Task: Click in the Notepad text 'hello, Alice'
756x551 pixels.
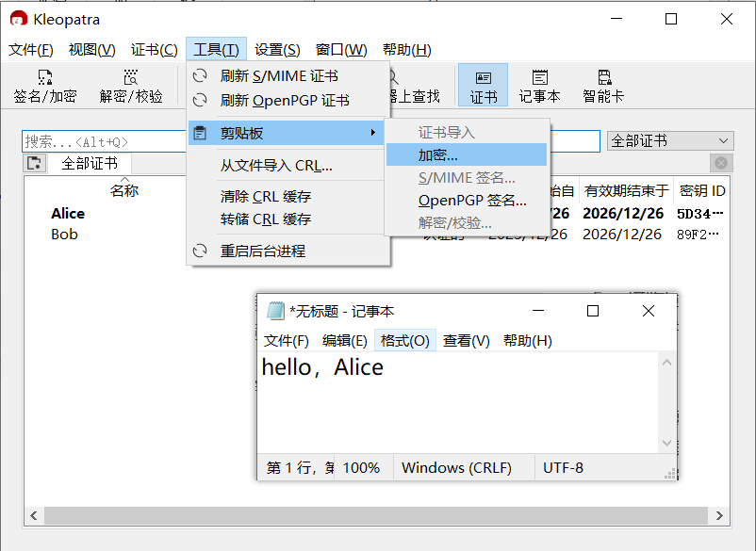Action: point(322,367)
